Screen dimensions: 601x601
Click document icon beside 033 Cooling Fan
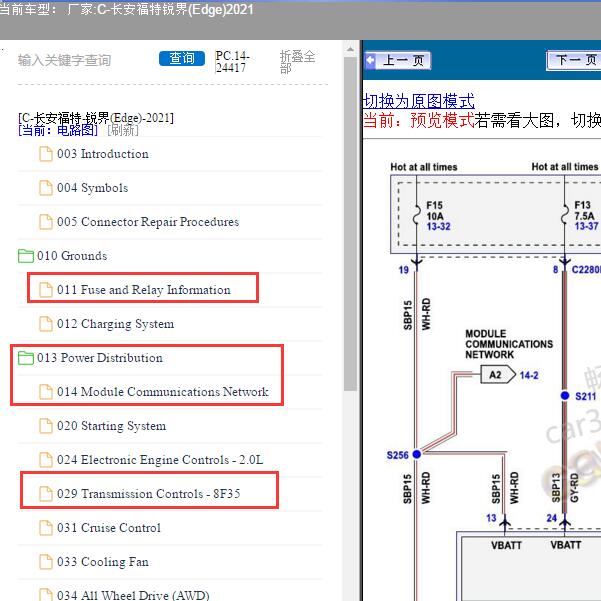[46, 562]
